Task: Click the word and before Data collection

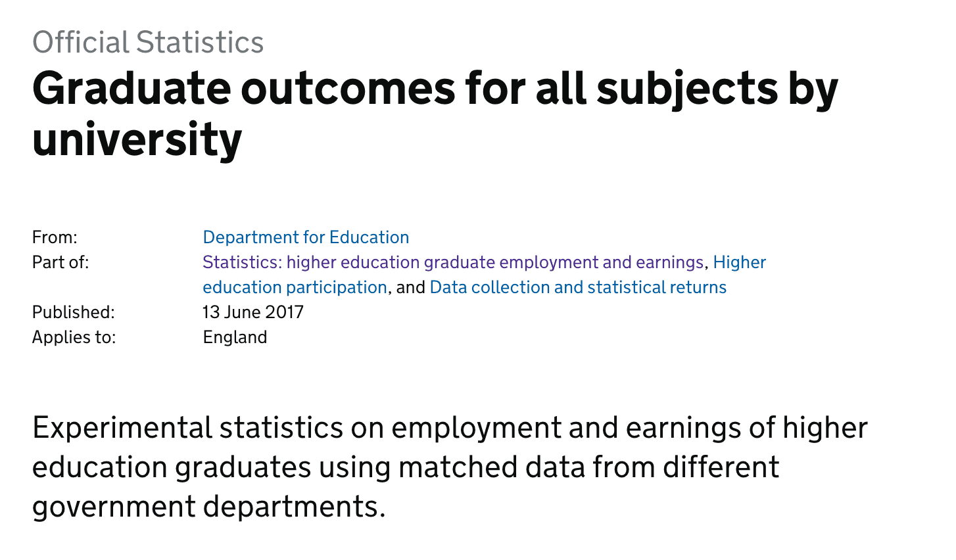Action: coord(411,287)
